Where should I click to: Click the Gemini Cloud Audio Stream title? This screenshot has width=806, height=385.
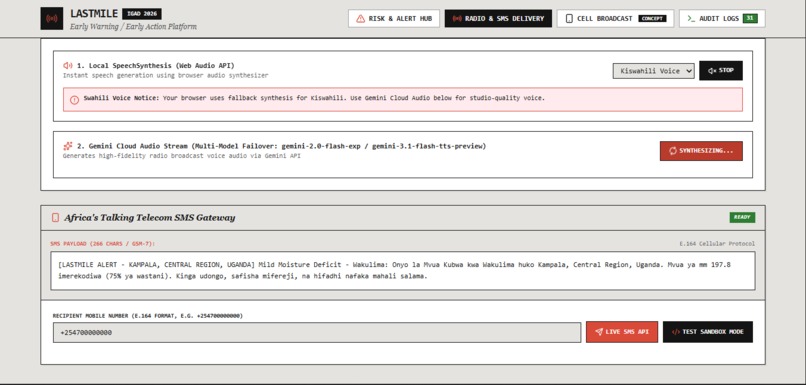coord(281,146)
